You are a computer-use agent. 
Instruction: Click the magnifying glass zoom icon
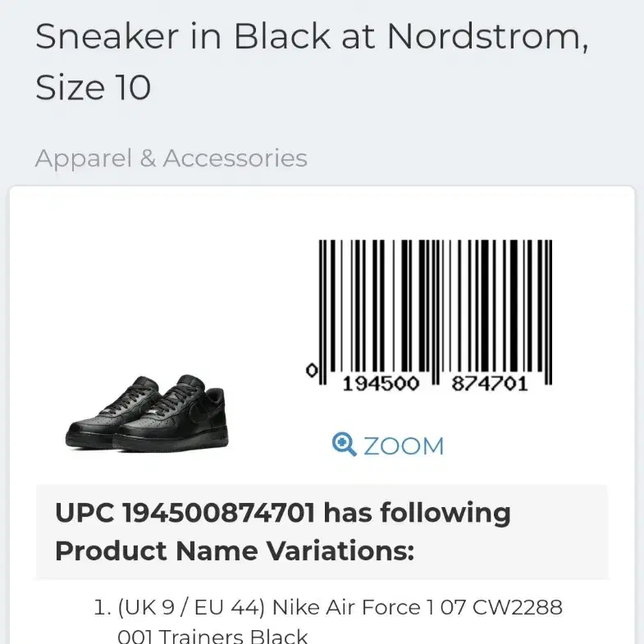tap(344, 444)
